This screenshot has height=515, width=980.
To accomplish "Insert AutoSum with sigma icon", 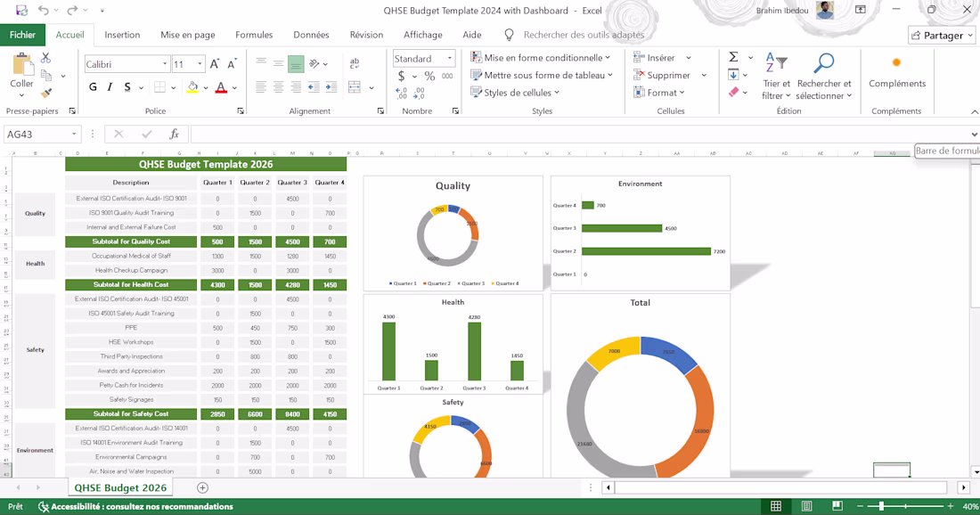I will click(734, 58).
